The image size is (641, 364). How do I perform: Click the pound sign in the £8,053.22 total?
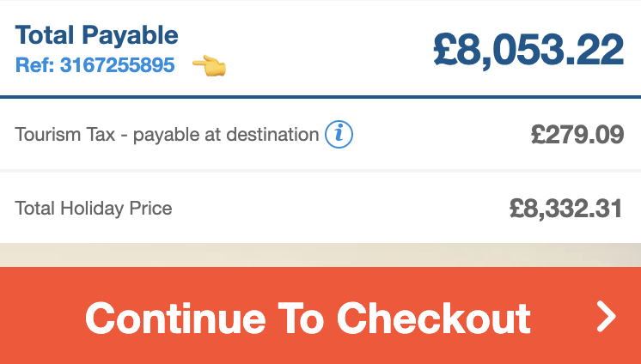[449, 50]
